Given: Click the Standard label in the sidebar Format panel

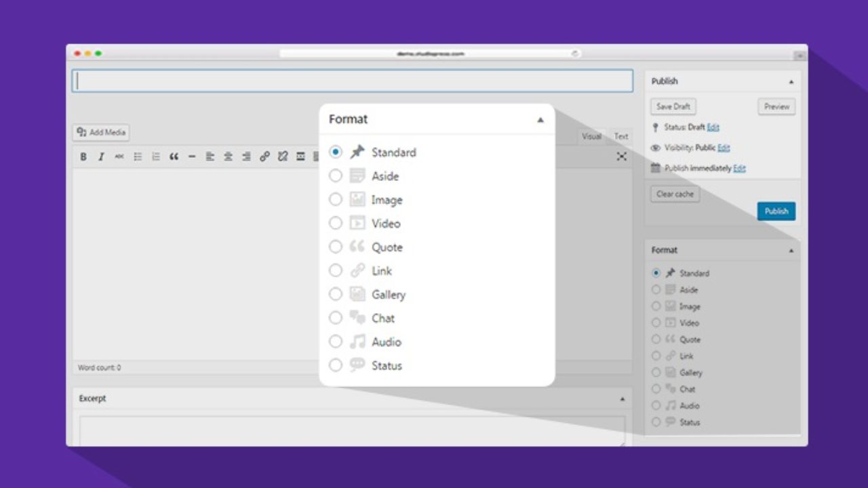Looking at the screenshot, I should (694, 273).
